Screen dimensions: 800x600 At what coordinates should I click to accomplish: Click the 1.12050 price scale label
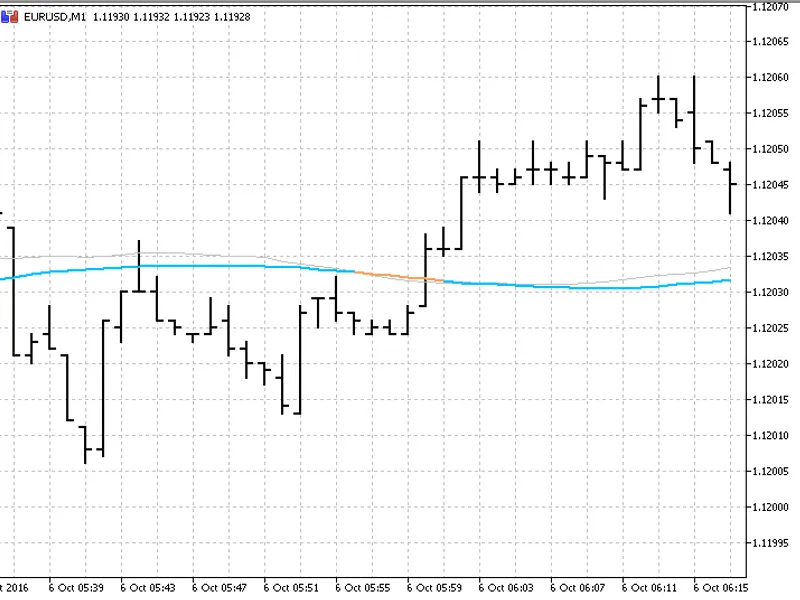[770, 149]
